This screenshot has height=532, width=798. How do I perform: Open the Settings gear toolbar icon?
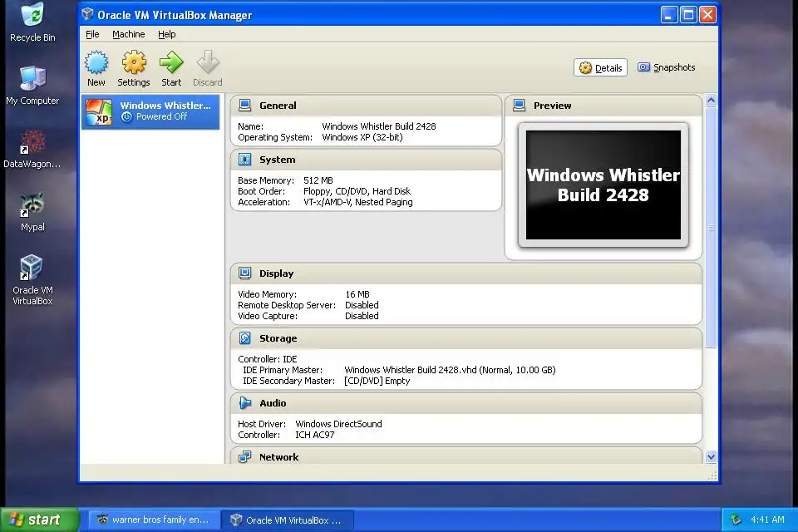(134, 62)
